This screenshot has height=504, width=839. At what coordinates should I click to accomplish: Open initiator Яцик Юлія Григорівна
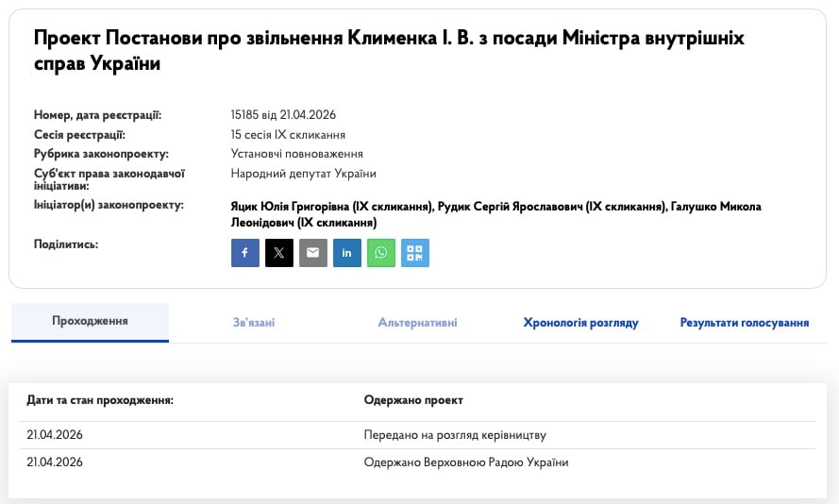(332, 207)
